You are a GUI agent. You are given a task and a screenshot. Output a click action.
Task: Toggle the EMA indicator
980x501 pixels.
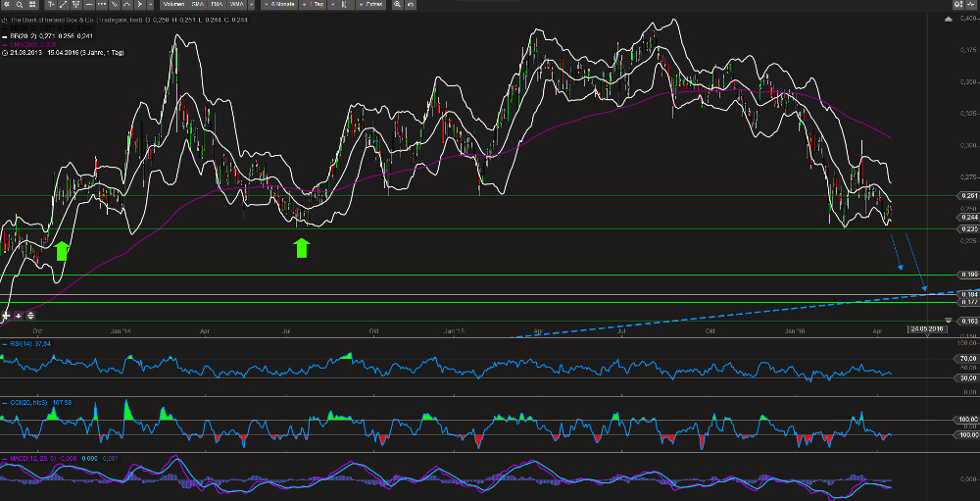point(217,5)
